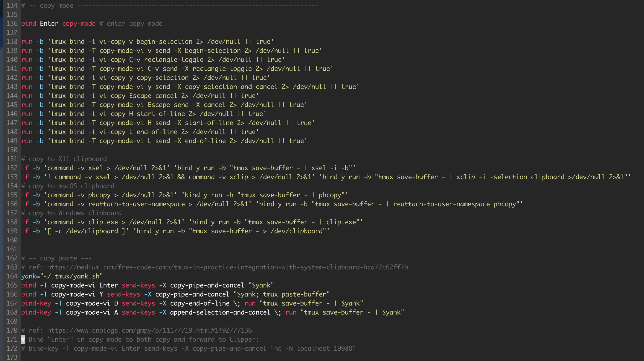The width and height of the screenshot is (644, 361).
Task: Click the highlighted cursor block on line 171
Action: pyautogui.click(x=23, y=339)
